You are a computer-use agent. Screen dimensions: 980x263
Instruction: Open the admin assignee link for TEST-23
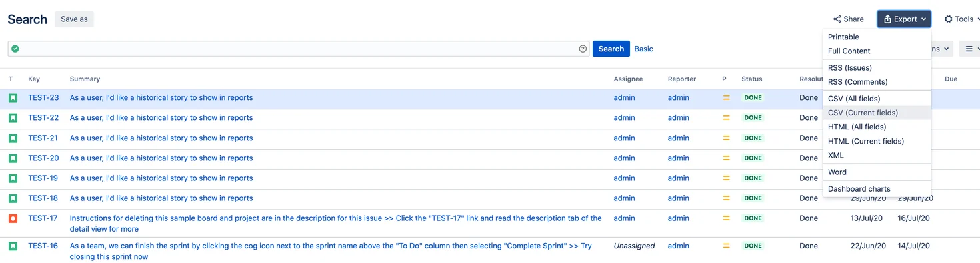click(x=624, y=98)
